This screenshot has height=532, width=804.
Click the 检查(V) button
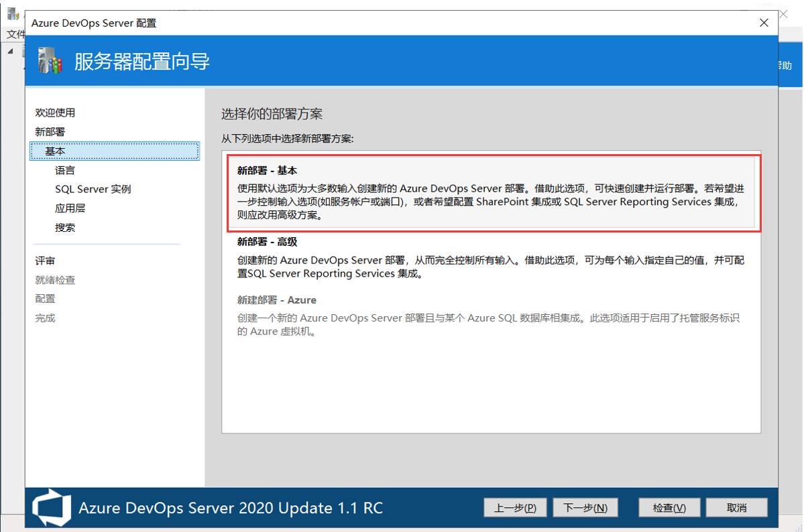(x=669, y=508)
